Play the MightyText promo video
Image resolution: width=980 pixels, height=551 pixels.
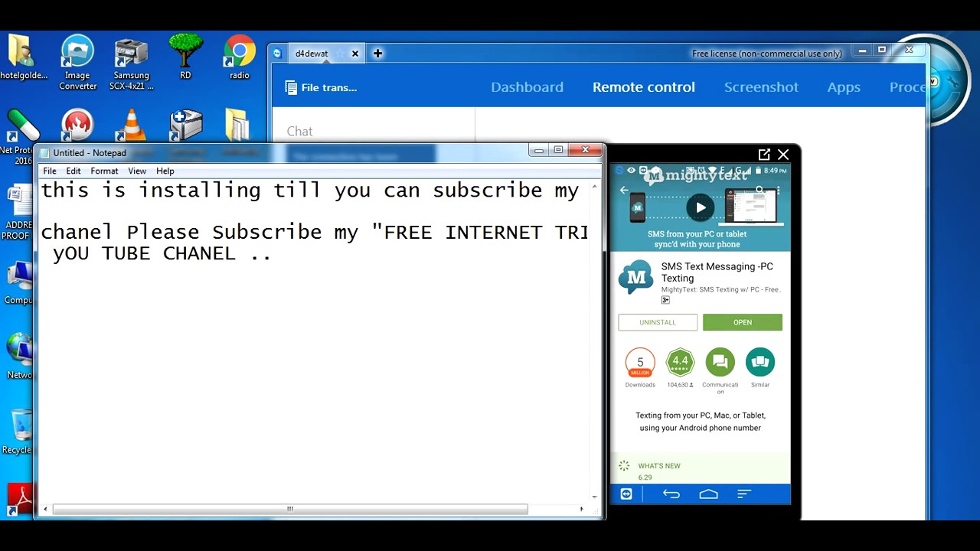coord(700,207)
